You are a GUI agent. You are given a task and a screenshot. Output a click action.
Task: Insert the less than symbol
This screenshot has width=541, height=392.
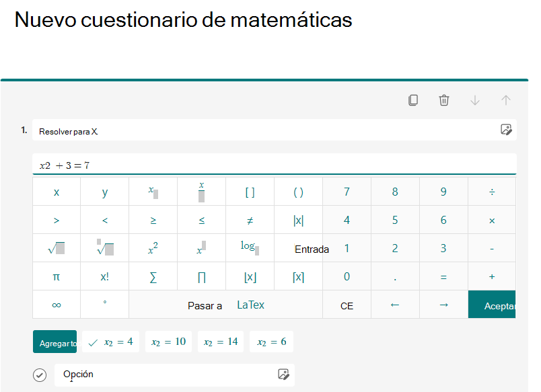pos(105,220)
